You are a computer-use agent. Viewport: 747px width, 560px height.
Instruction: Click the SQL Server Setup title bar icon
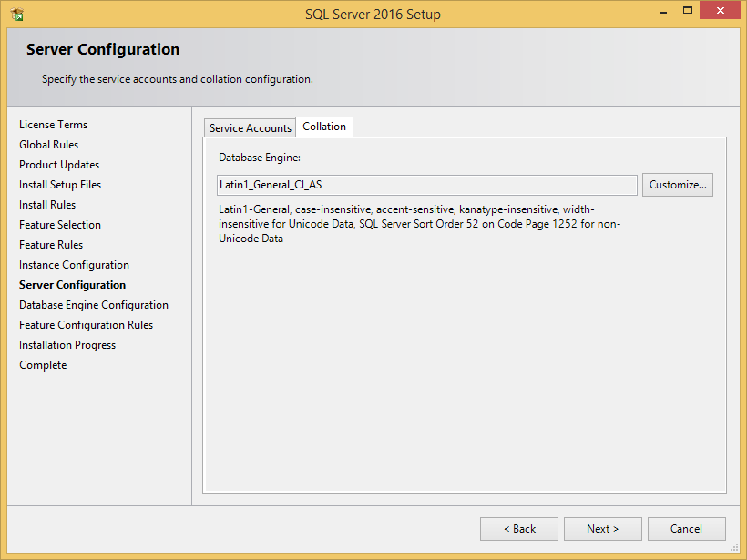(16, 15)
